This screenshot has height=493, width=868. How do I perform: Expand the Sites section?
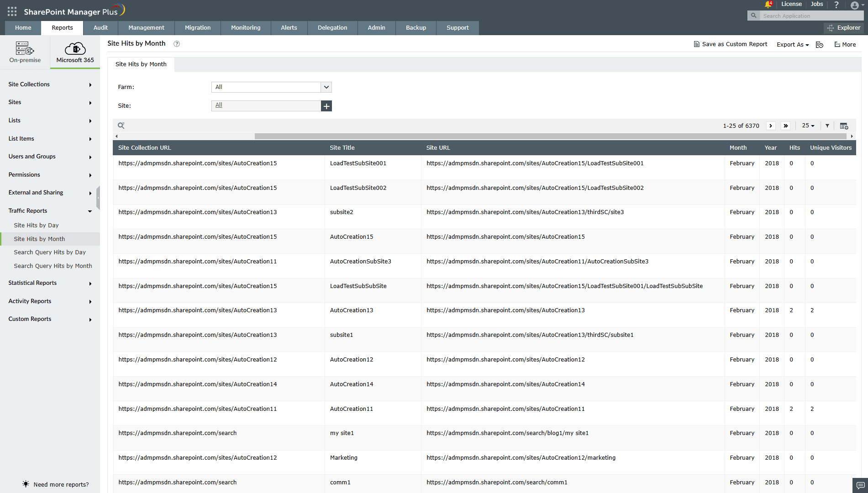click(50, 102)
